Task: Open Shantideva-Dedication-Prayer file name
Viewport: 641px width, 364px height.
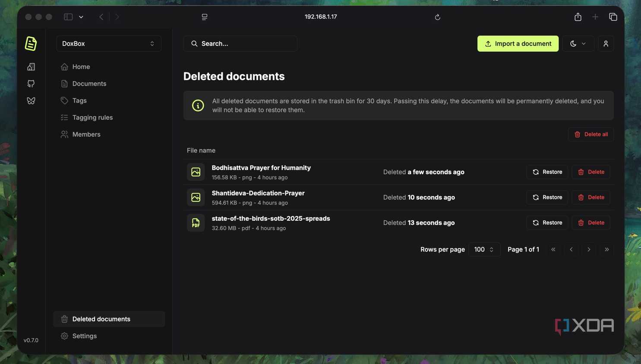Action: pyautogui.click(x=258, y=193)
